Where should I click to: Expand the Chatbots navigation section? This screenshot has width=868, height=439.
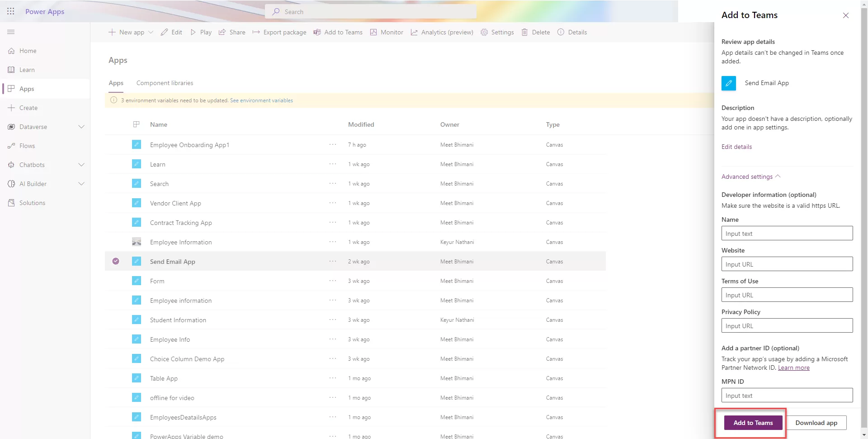pyautogui.click(x=81, y=165)
